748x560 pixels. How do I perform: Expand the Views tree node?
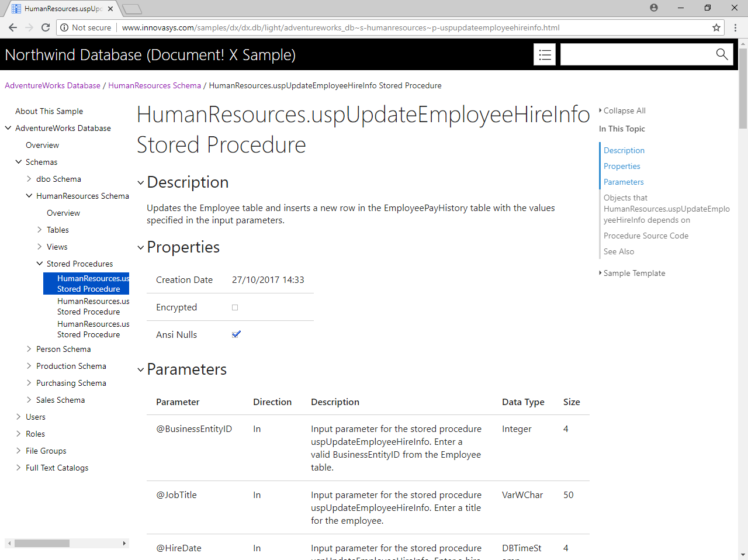40,247
